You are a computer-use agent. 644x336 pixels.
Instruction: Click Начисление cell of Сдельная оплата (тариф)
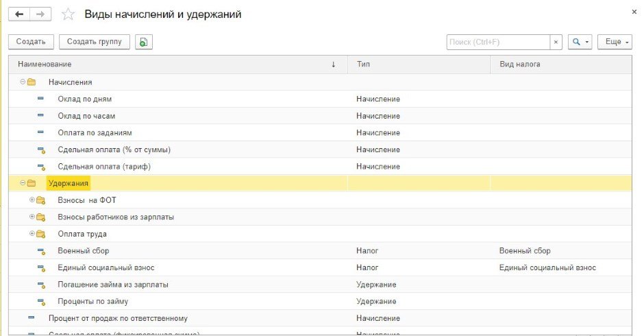(x=419, y=167)
